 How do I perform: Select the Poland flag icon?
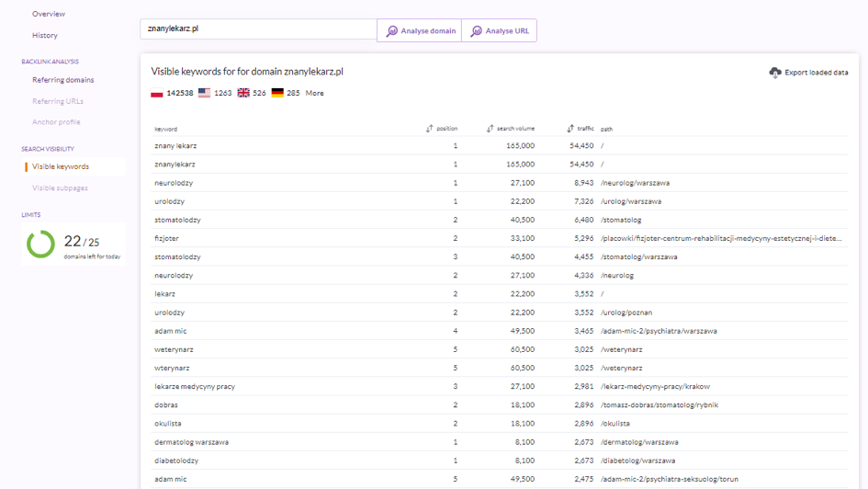tap(157, 93)
